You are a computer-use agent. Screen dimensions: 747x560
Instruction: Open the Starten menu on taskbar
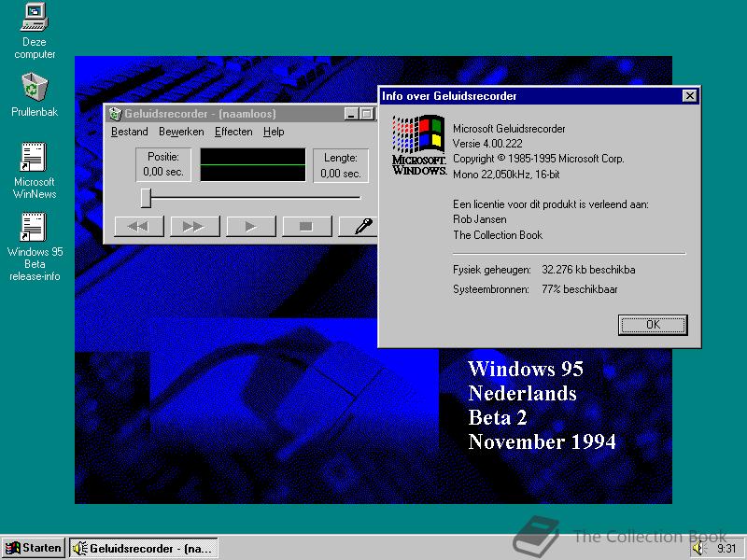click(34, 548)
